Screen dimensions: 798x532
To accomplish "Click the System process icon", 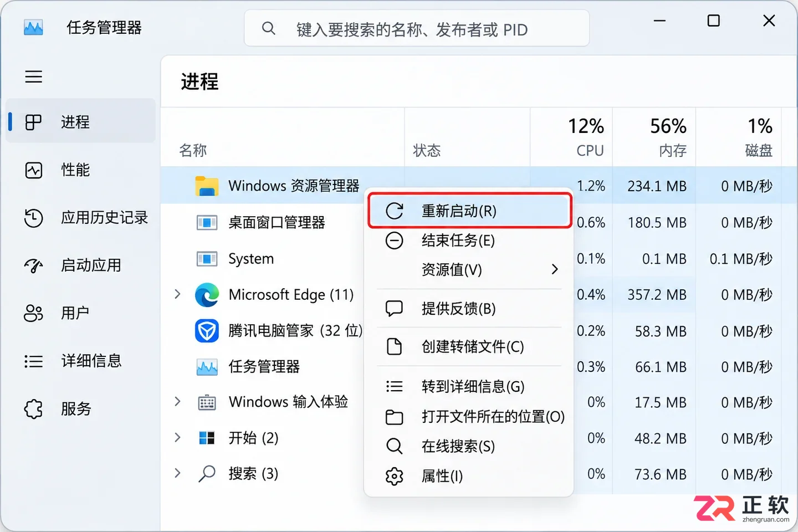I will point(207,259).
